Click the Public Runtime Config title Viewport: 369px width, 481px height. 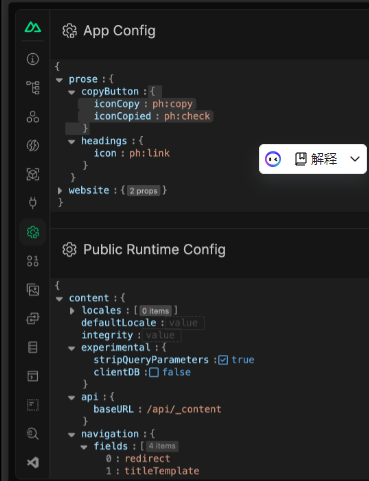pyautogui.click(x=154, y=250)
